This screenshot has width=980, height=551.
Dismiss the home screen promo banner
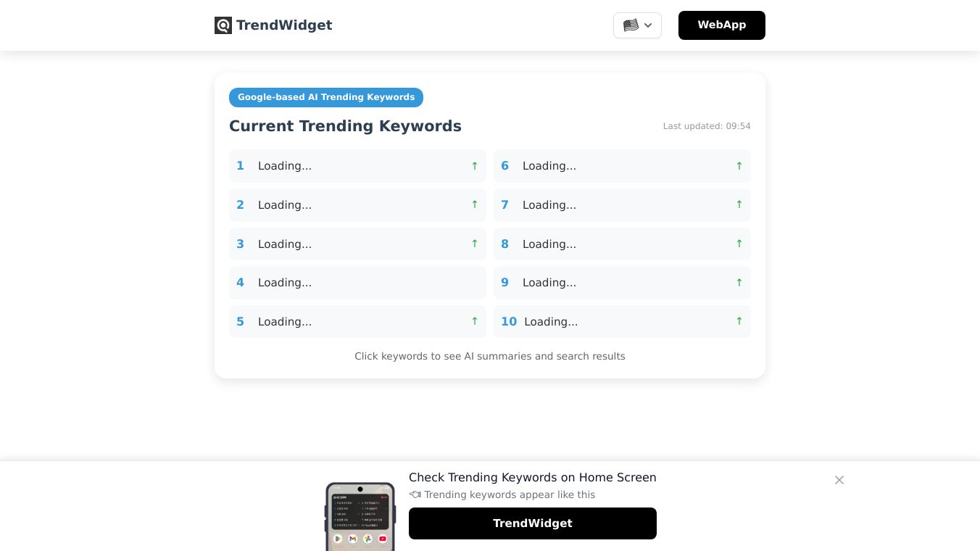[839, 480]
